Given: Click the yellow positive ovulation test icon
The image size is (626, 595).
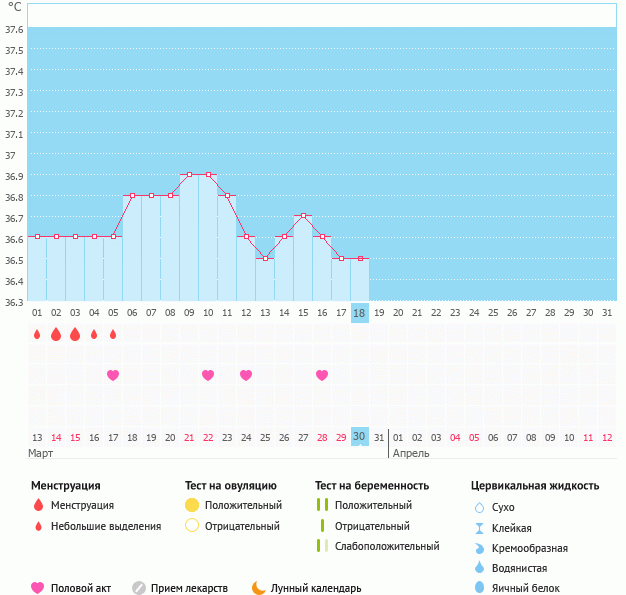Looking at the screenshot, I should tap(192, 505).
